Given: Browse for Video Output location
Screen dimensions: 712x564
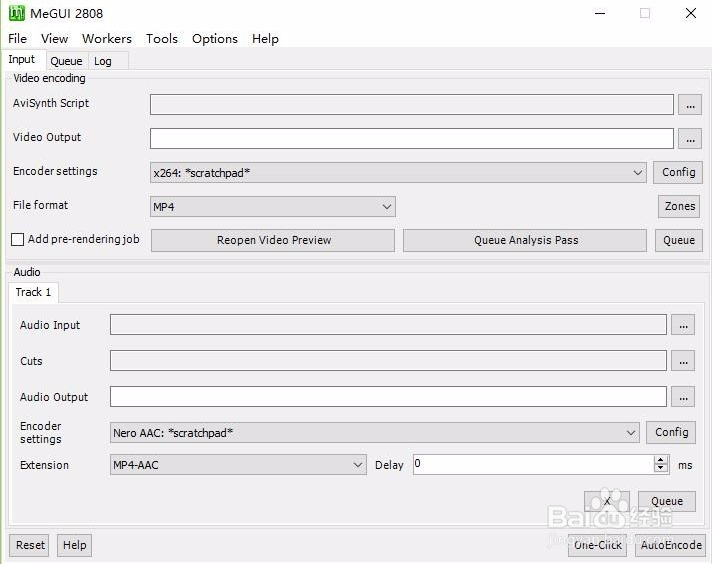Looking at the screenshot, I should click(x=690, y=139).
